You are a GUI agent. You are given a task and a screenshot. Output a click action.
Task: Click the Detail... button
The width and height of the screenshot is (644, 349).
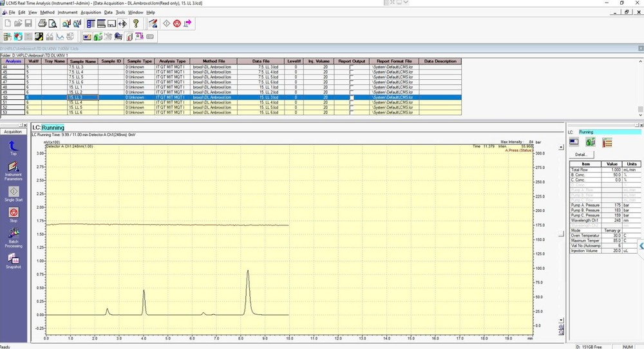[581, 155]
